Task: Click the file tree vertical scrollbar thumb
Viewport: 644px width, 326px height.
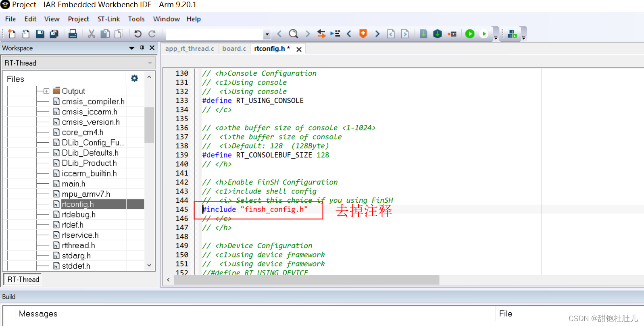Action: click(149, 125)
